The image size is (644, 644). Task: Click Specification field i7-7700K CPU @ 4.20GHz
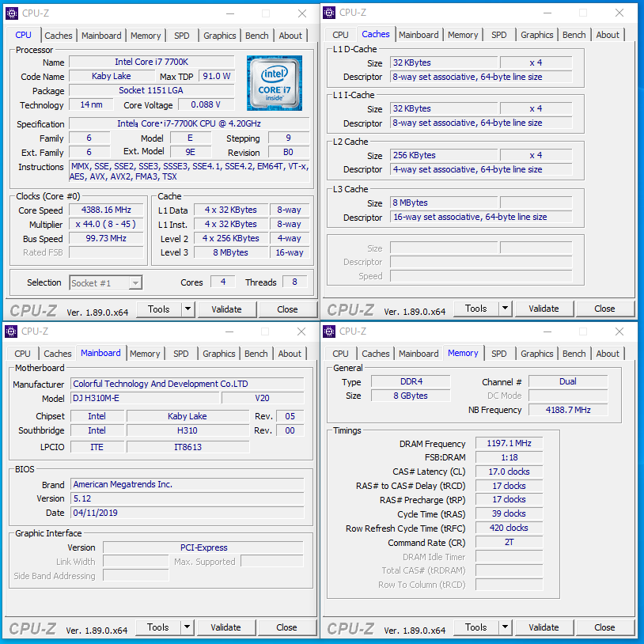(x=189, y=123)
